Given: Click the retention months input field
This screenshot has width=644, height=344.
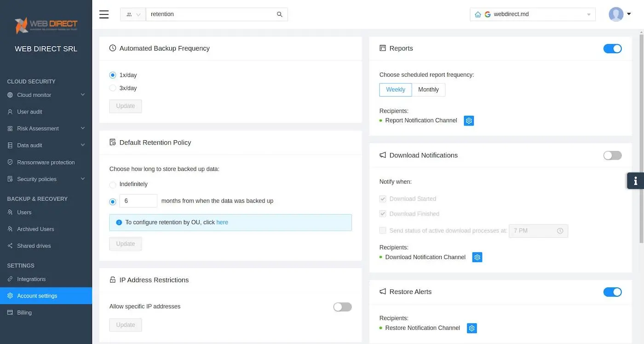Looking at the screenshot, I should [x=138, y=201].
